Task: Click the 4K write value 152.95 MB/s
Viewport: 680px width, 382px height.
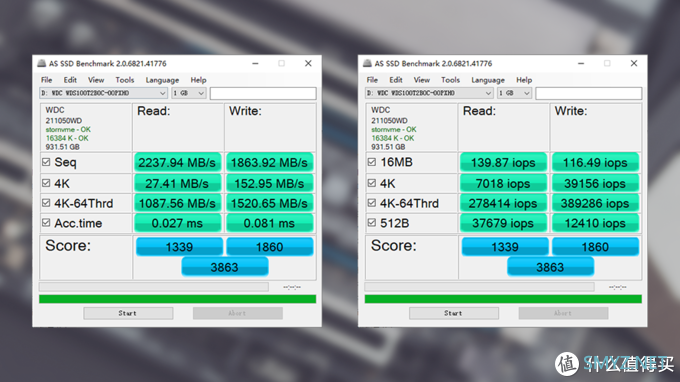Action: (x=269, y=183)
